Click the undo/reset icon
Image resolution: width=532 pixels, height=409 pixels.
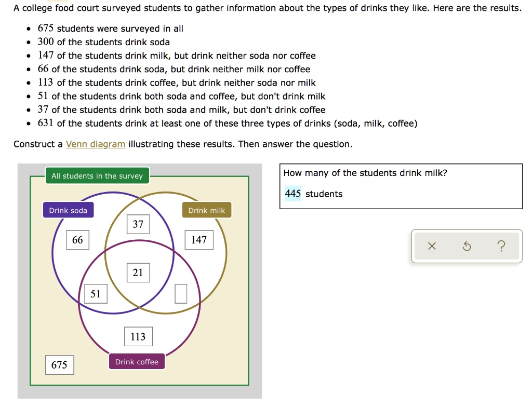[467, 247]
